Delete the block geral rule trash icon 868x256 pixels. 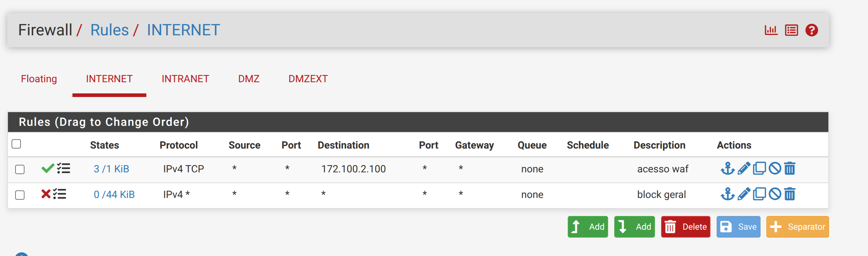[789, 194]
